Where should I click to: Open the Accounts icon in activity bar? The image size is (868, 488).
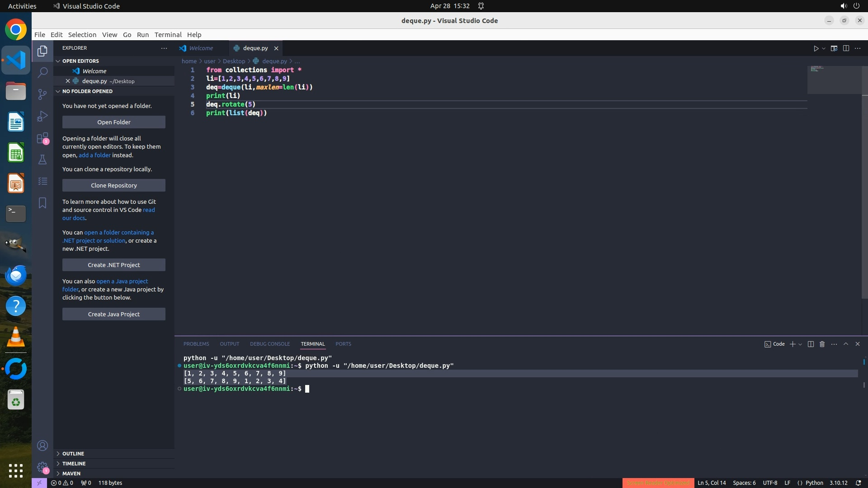[42, 446]
